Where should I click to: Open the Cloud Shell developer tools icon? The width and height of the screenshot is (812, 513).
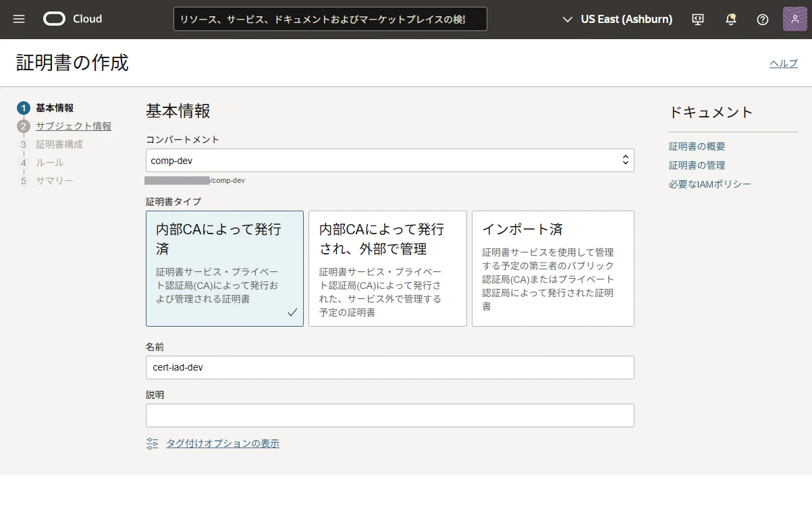698,20
